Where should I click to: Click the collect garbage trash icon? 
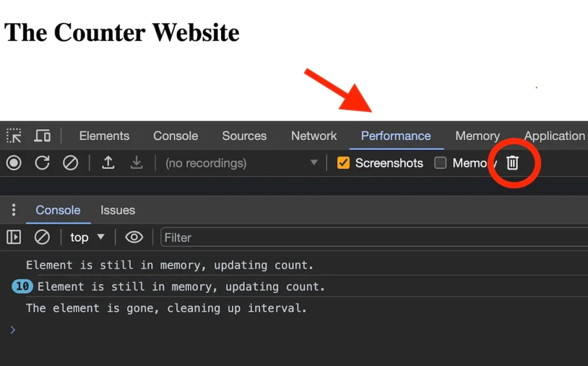pyautogui.click(x=513, y=163)
